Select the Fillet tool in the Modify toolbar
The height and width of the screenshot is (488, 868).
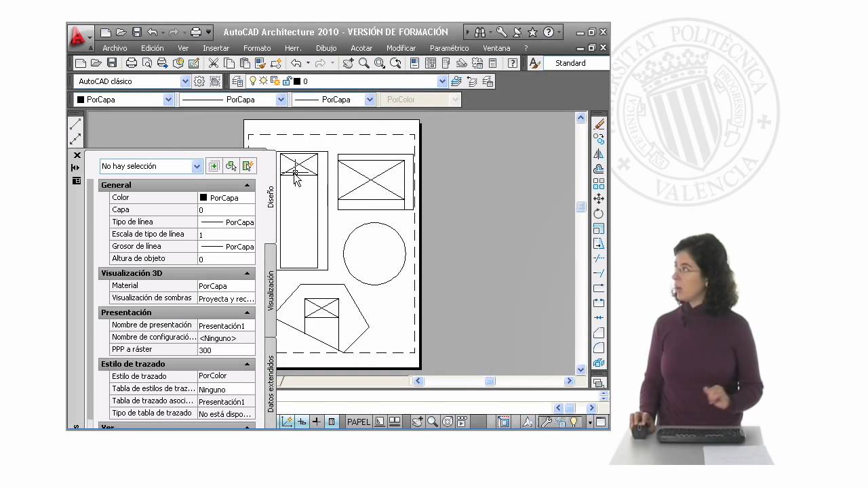pyautogui.click(x=599, y=348)
